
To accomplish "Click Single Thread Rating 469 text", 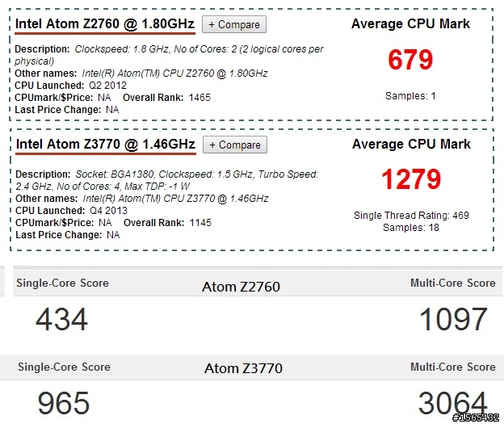I will point(411,215).
